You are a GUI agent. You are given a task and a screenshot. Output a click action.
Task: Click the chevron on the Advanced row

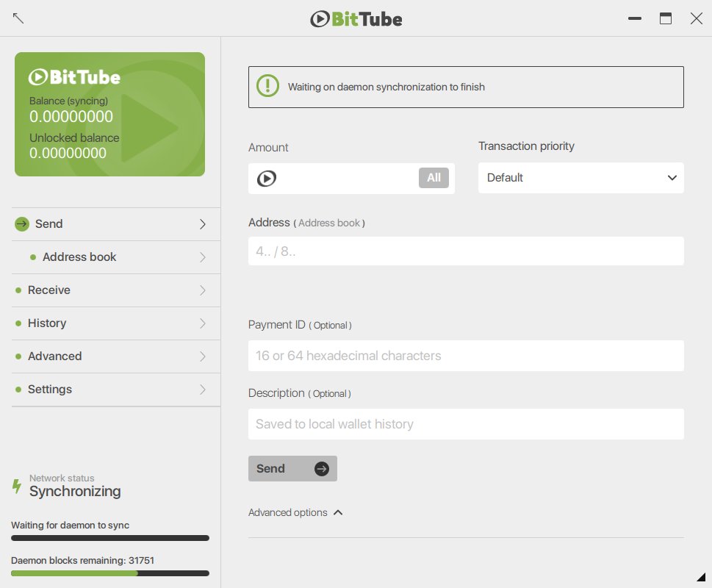(x=203, y=356)
